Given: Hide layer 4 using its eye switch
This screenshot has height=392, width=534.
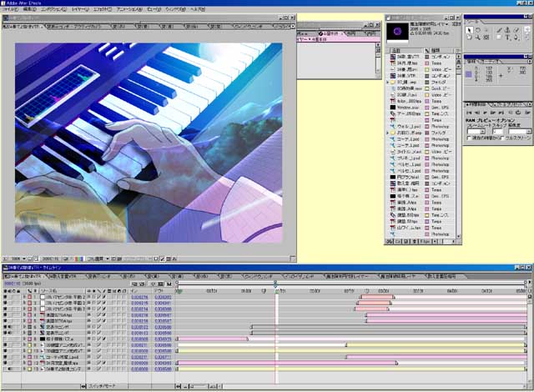Looking at the screenshot, I should pos(5,315).
